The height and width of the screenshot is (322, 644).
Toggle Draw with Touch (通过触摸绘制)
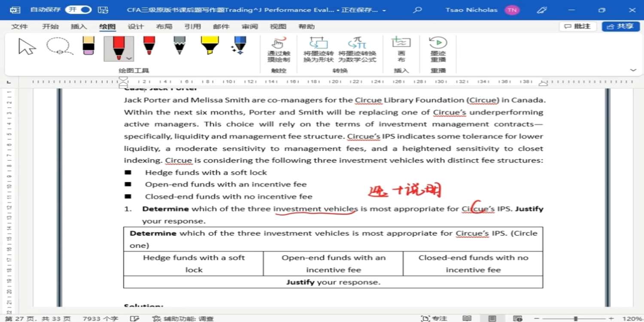point(279,49)
